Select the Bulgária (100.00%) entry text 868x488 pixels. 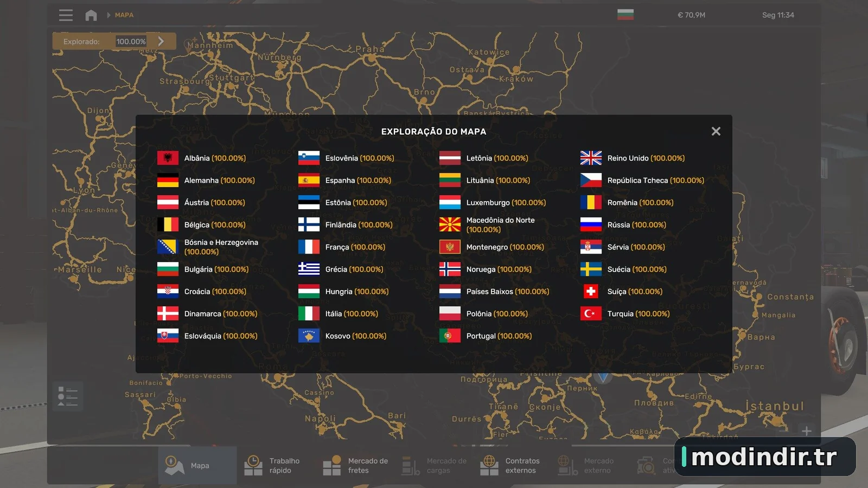216,269
